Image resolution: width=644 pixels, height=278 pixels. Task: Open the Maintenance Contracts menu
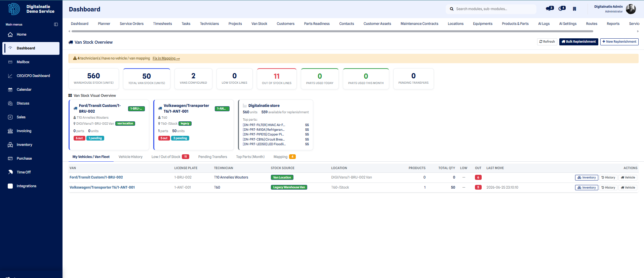tap(419, 24)
